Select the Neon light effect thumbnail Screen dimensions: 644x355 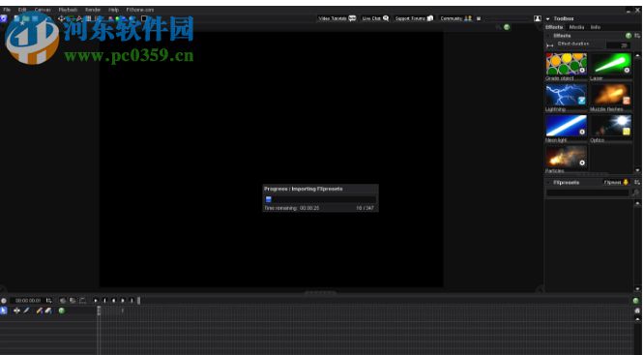coord(567,126)
